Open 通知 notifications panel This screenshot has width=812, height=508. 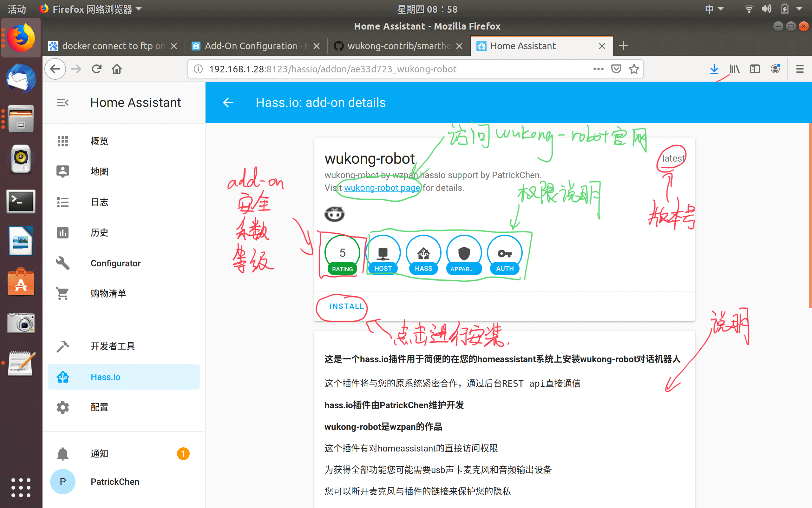pyautogui.click(x=123, y=454)
